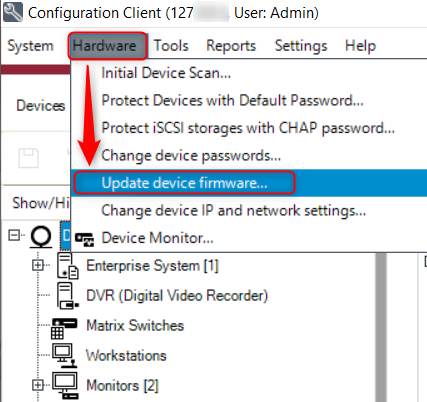The width and height of the screenshot is (427, 402).
Task: Open the Tools menu
Action: 171,46
